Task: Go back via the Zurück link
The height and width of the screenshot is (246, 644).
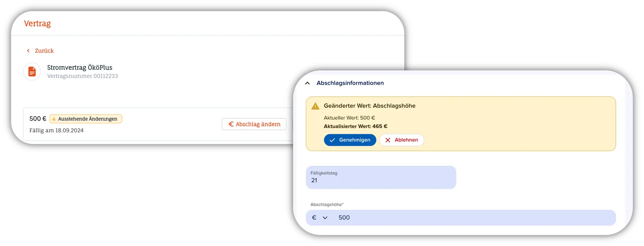Action: pos(44,51)
